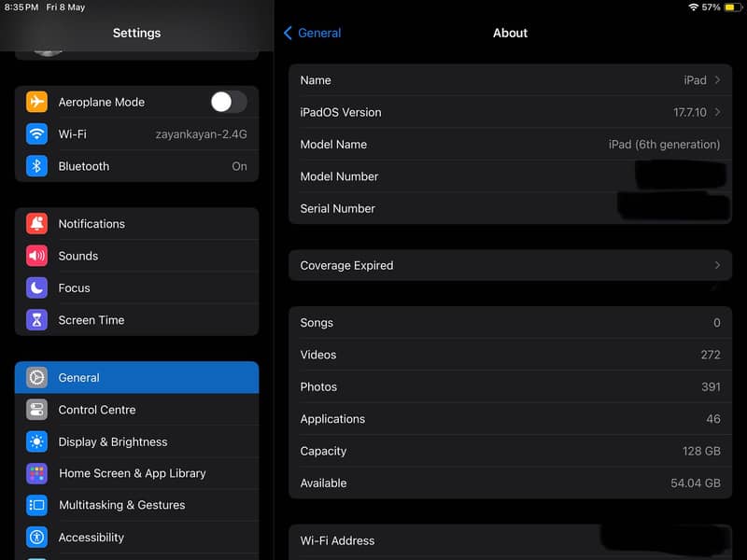Viewport: 747px width, 560px height.
Task: Tap the Home Screen grid icon
Action: coord(36,473)
